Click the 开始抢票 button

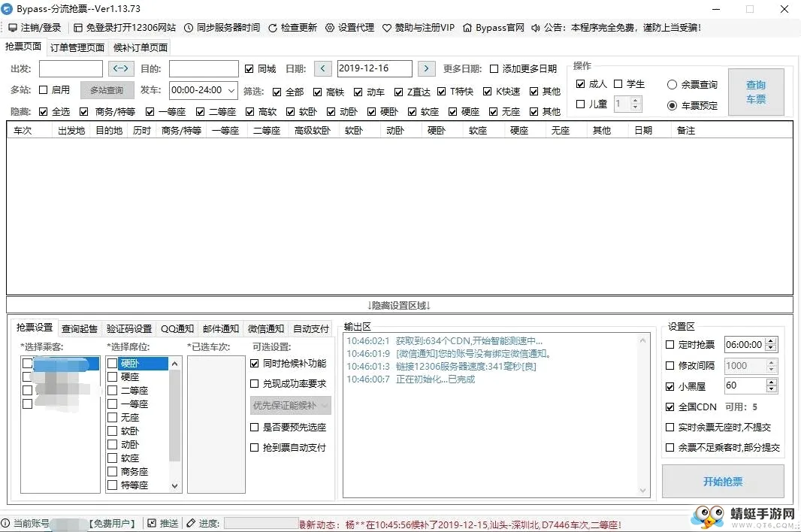723,482
